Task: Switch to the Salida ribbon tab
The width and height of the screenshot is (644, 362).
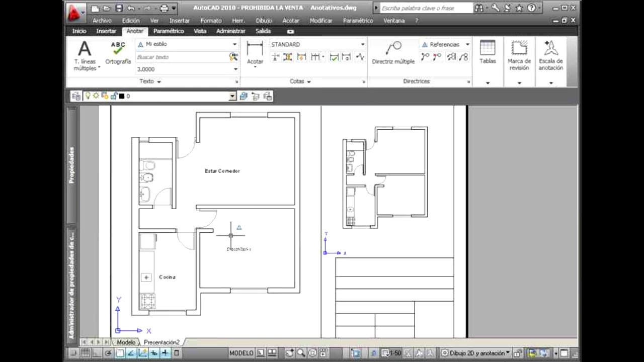Action: point(263,31)
